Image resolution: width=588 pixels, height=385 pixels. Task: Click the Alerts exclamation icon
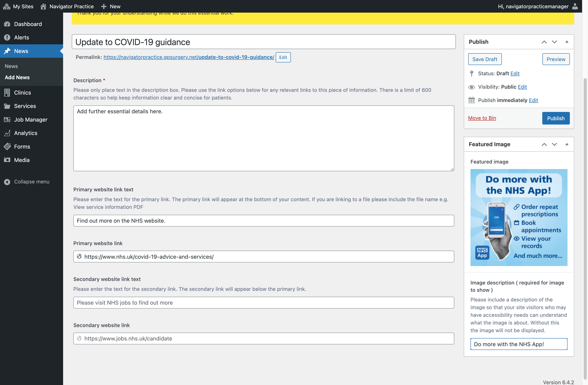(7, 37)
